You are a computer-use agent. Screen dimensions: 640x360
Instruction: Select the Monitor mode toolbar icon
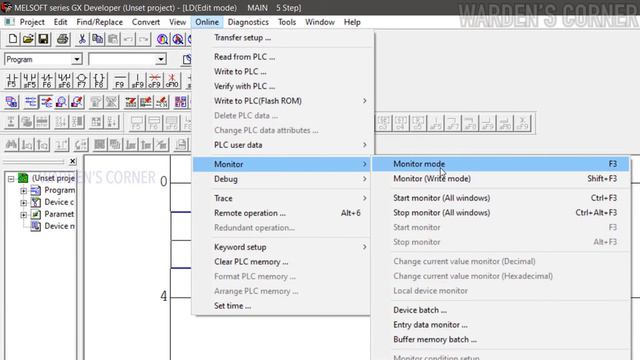[x=62, y=102]
